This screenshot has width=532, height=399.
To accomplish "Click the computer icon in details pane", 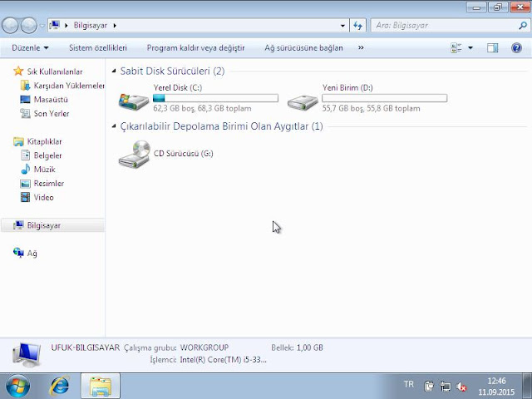I will coord(27,355).
